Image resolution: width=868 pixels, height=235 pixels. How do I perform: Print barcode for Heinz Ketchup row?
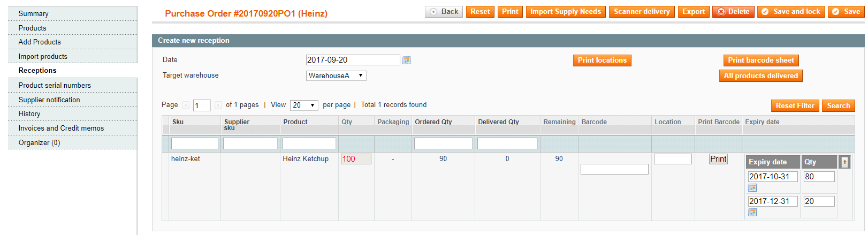718,159
